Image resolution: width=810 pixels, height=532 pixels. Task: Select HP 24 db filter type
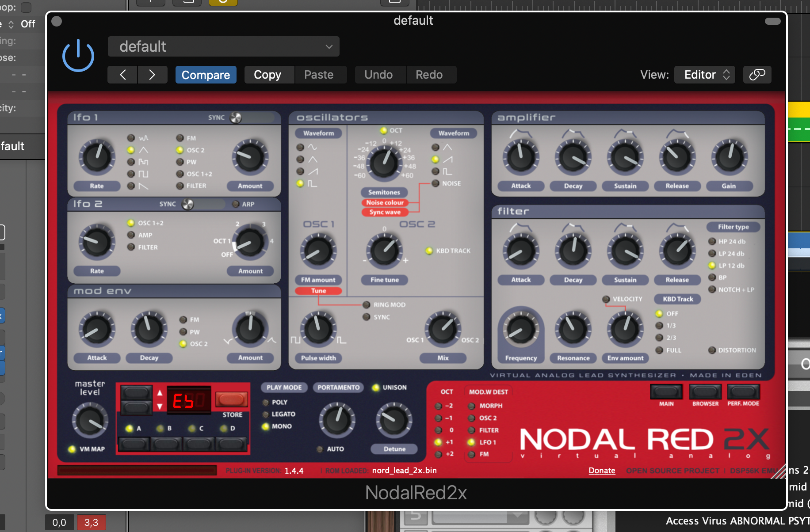(x=712, y=241)
